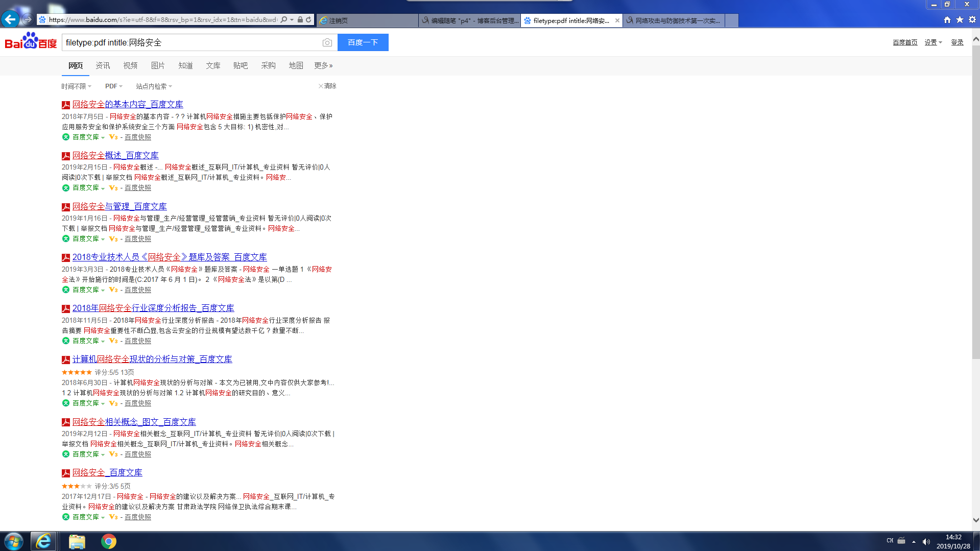Click the Baidu logo
The image size is (980, 551).
31,41
